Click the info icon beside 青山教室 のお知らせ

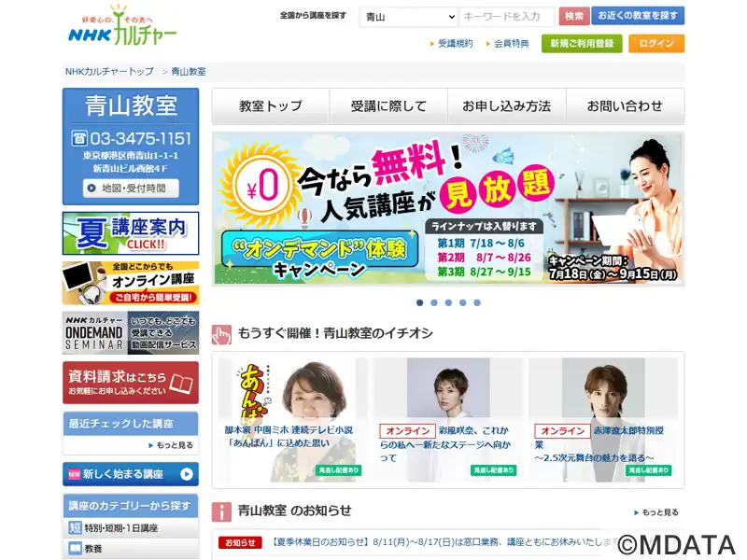point(221,511)
